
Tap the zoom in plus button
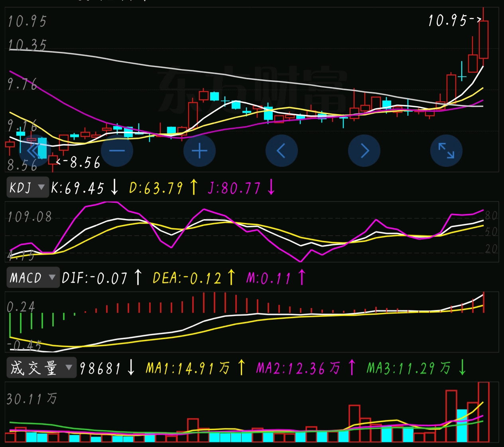coord(199,151)
